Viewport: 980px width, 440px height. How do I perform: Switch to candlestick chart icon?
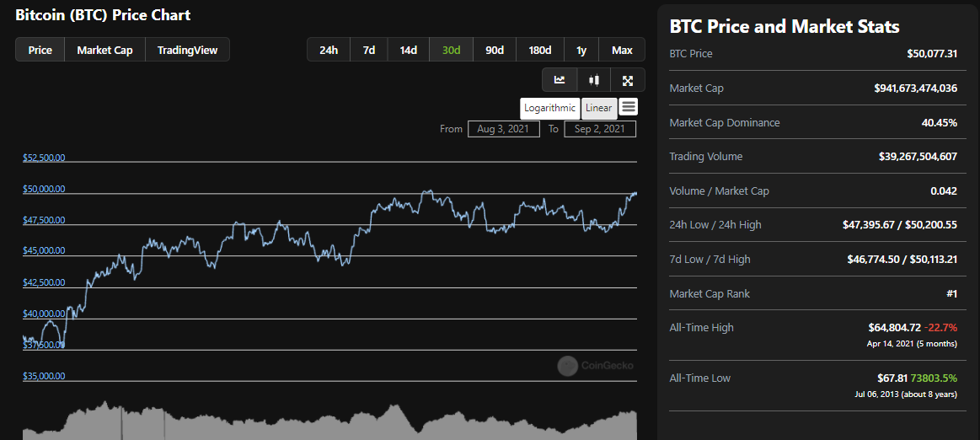pyautogui.click(x=594, y=80)
